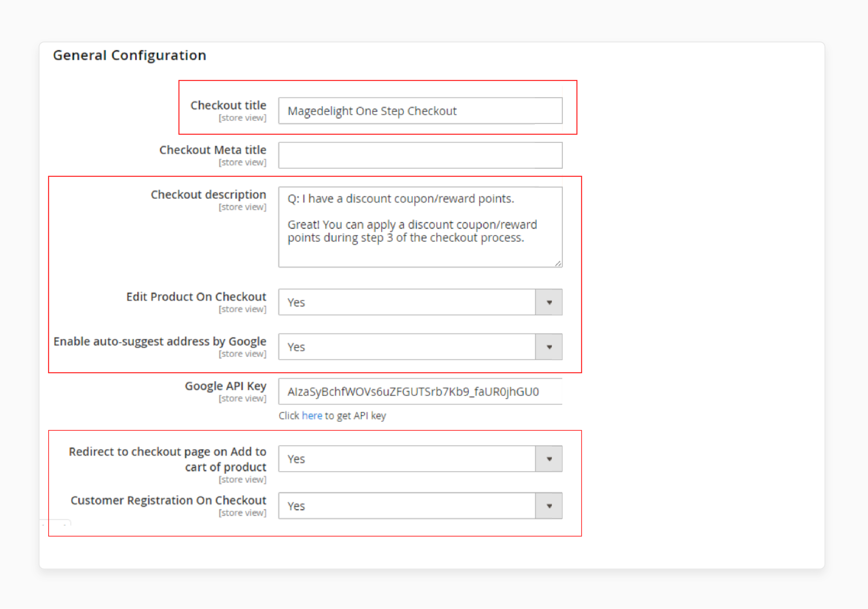The image size is (868, 609).
Task: Open Customer Registration On Checkout dropdown
Action: coord(420,506)
